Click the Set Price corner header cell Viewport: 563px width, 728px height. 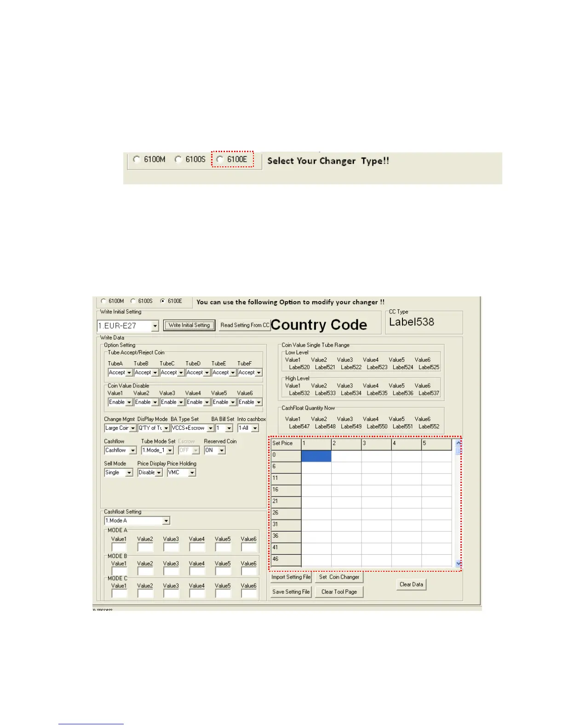286,444
